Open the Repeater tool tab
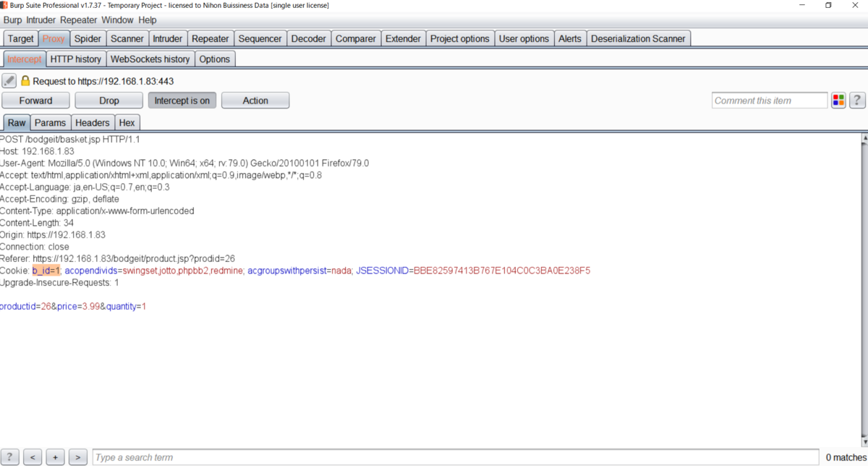 click(x=210, y=38)
